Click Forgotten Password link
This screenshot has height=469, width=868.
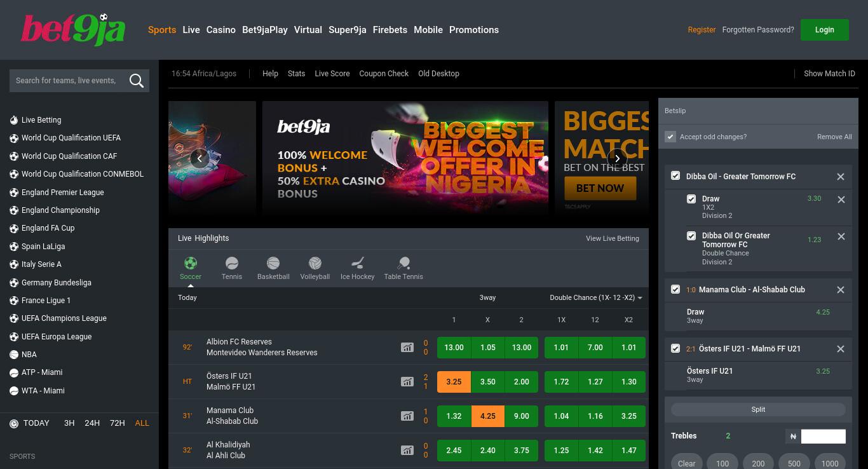[758, 30]
